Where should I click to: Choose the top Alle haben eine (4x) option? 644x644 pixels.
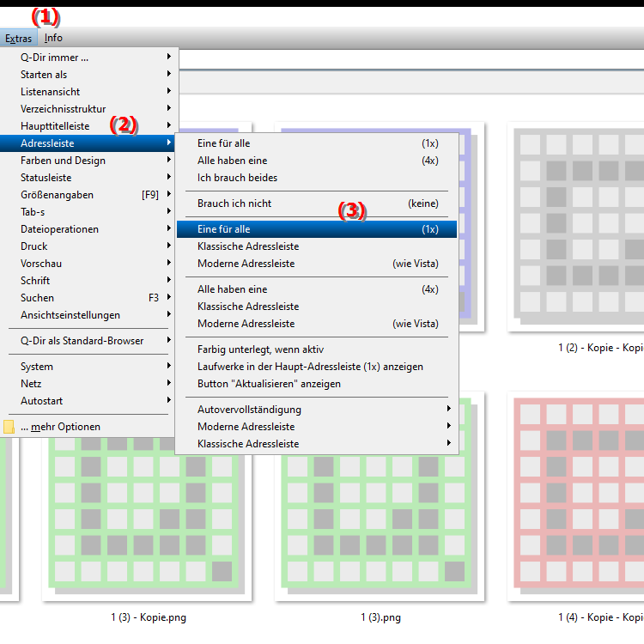(x=317, y=161)
